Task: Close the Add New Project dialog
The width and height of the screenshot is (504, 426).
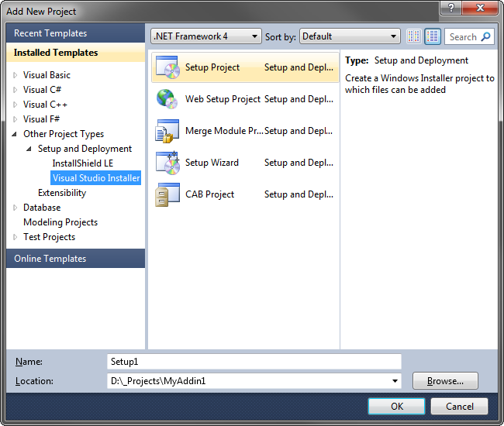Action: (480, 8)
